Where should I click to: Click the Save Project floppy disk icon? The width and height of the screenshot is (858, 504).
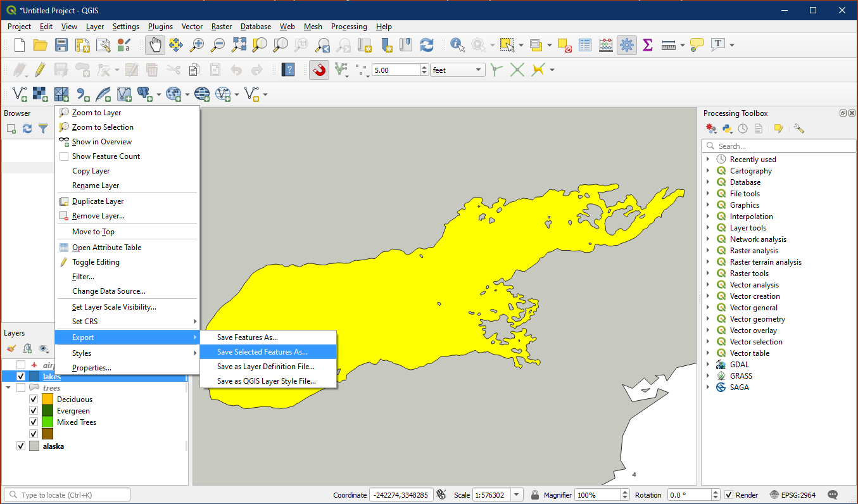(x=61, y=45)
